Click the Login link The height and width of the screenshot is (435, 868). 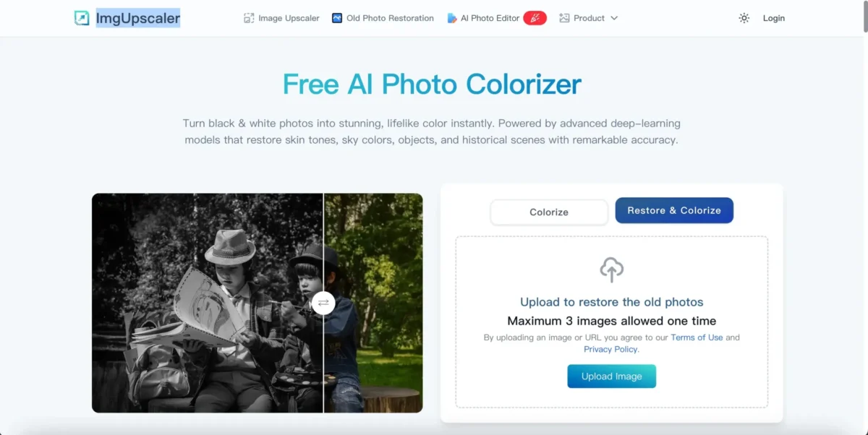click(x=774, y=18)
